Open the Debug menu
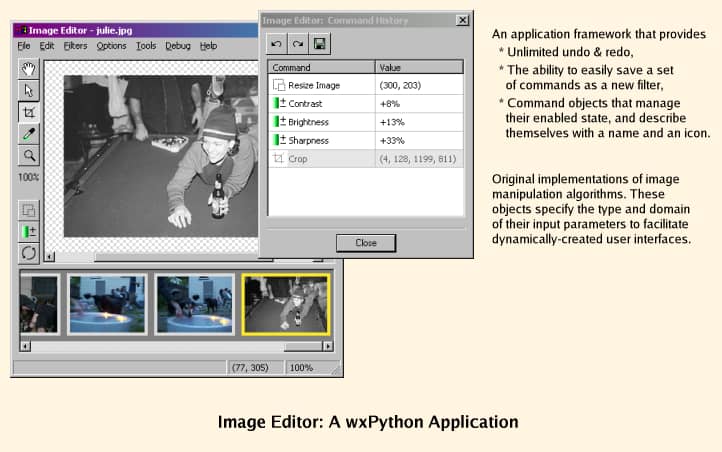722x452 pixels. [x=178, y=46]
